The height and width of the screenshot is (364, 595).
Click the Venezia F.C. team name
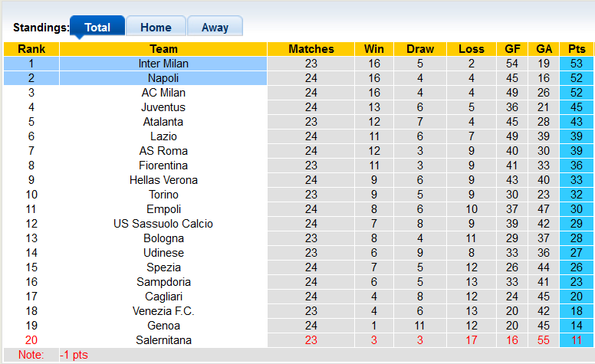(x=163, y=311)
